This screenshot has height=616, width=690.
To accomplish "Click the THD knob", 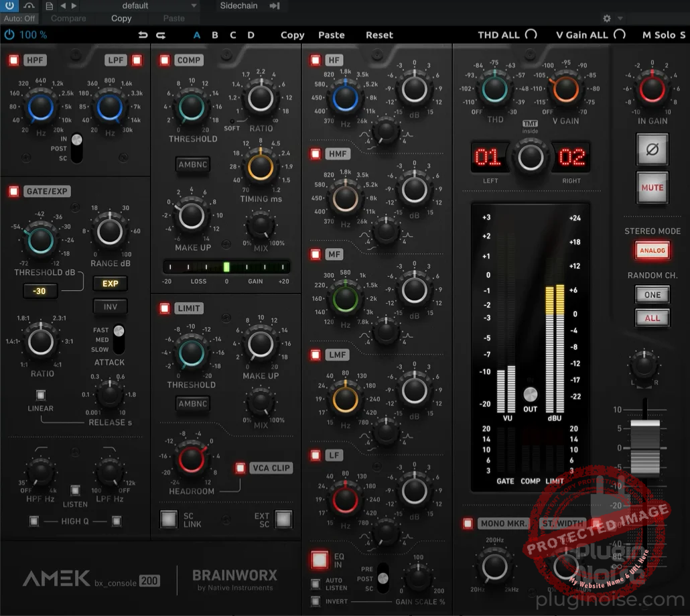I will tap(494, 88).
